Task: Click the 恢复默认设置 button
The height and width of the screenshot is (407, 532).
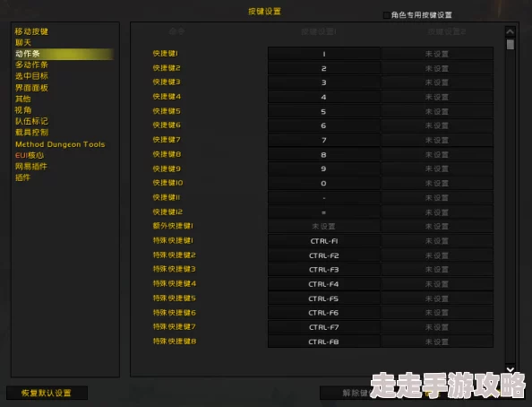Action: (x=47, y=393)
